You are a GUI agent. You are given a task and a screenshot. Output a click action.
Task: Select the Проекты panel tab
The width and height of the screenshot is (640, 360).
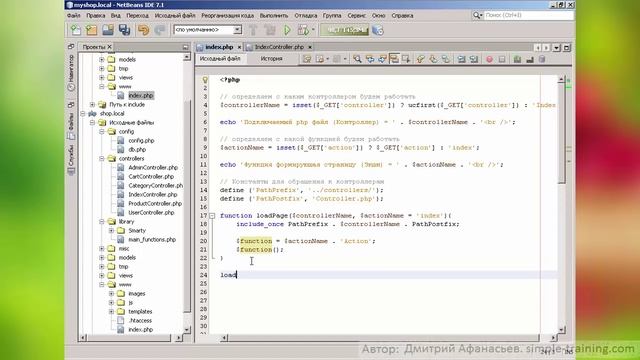pyautogui.click(x=93, y=47)
